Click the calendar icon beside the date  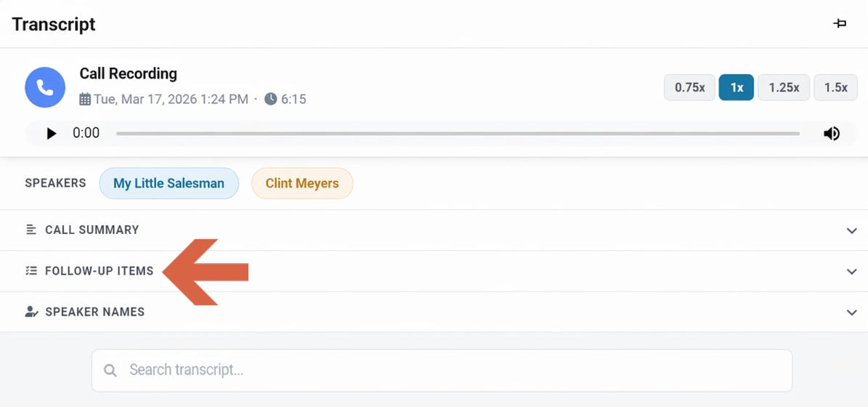85,99
